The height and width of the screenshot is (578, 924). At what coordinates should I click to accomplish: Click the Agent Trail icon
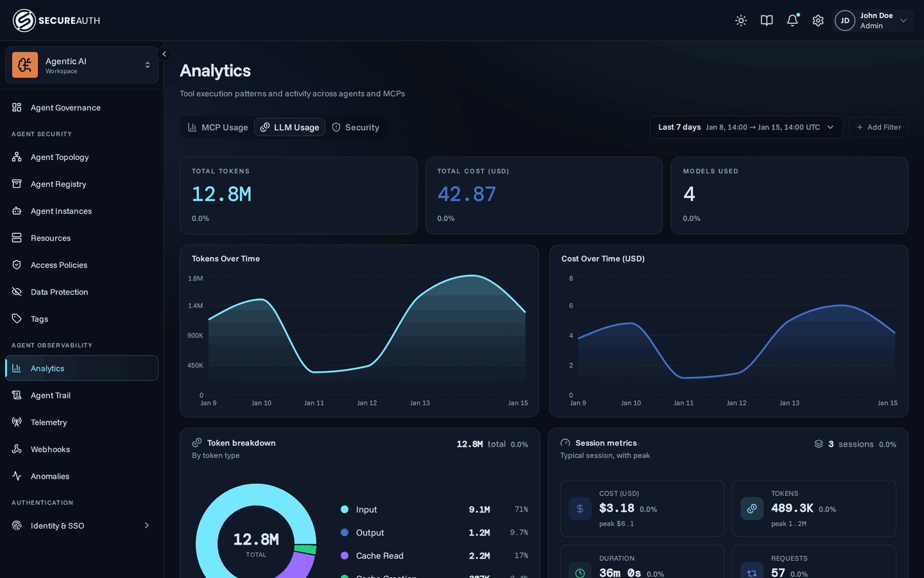(x=17, y=395)
